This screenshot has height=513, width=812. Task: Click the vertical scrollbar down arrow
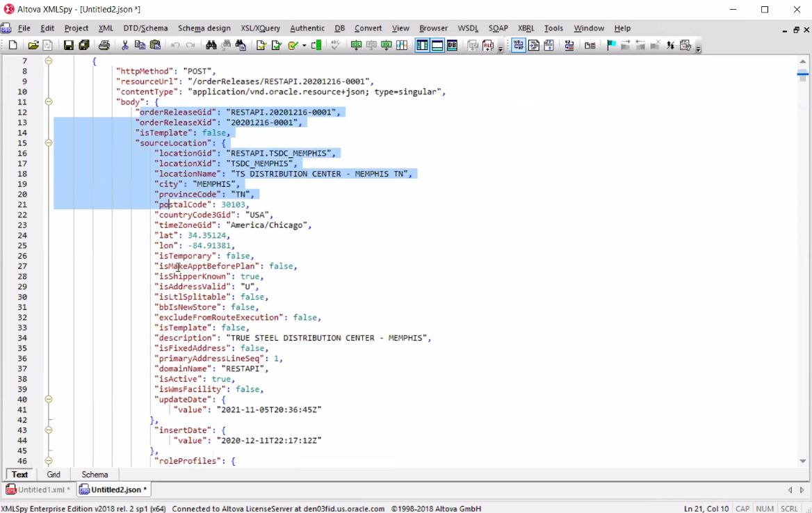click(803, 461)
